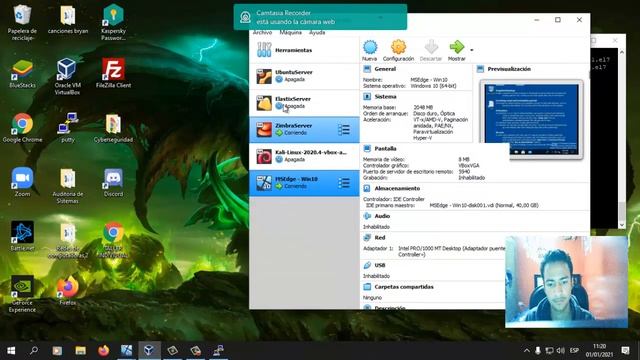Select the ZimbraServer virtual machine

point(304,129)
